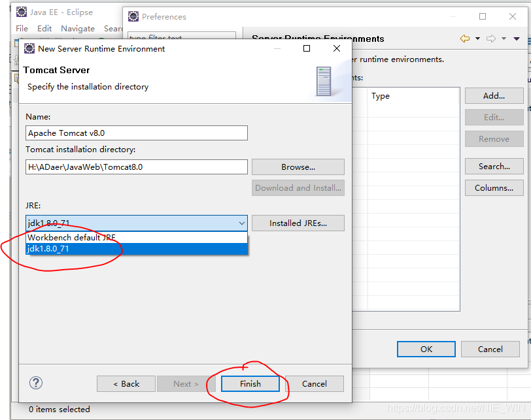Select jdk1.8.0_71 in the JRE list
The width and height of the screenshot is (531, 420).
(137, 249)
